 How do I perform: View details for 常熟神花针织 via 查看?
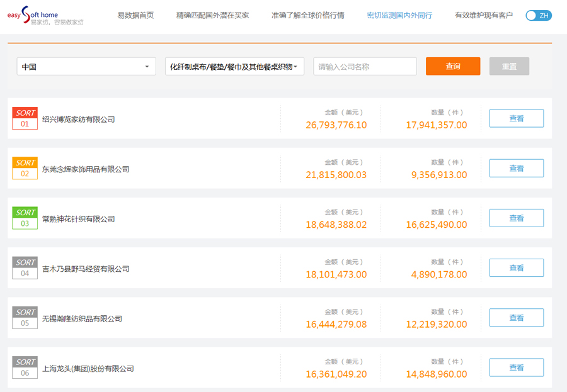click(517, 218)
